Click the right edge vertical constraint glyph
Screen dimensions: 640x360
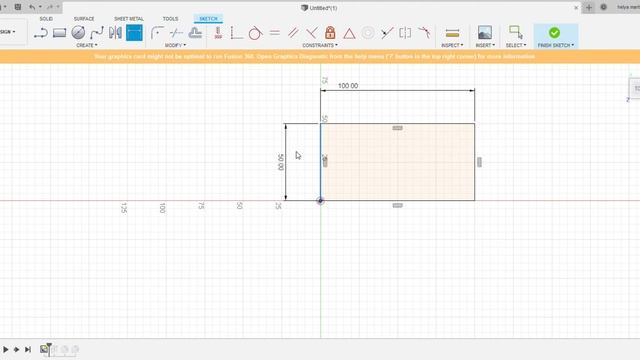(x=480, y=162)
